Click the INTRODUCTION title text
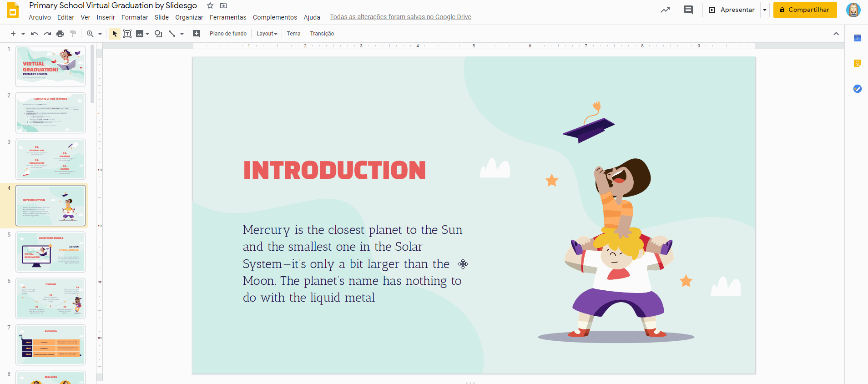The height and width of the screenshot is (384, 868). tap(334, 170)
